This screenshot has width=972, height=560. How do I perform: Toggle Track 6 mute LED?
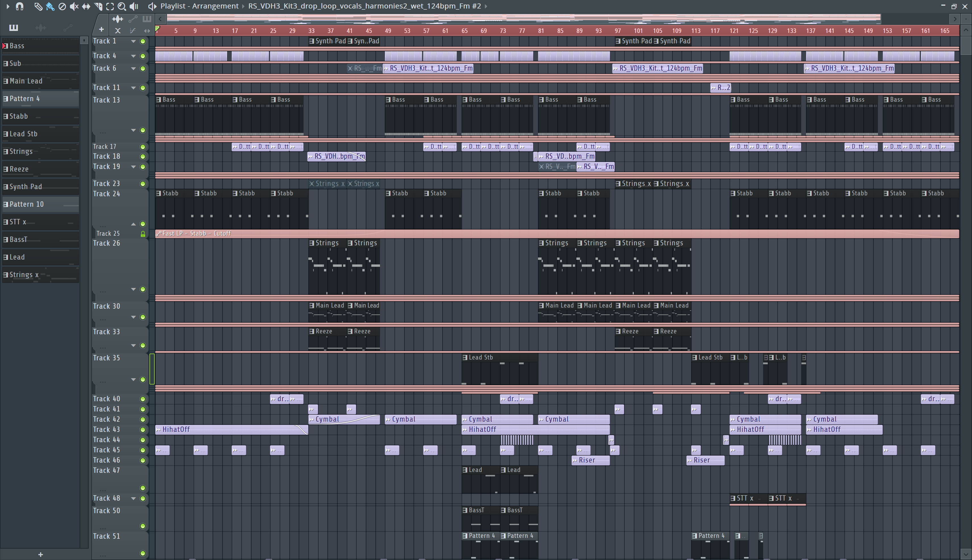143,68
